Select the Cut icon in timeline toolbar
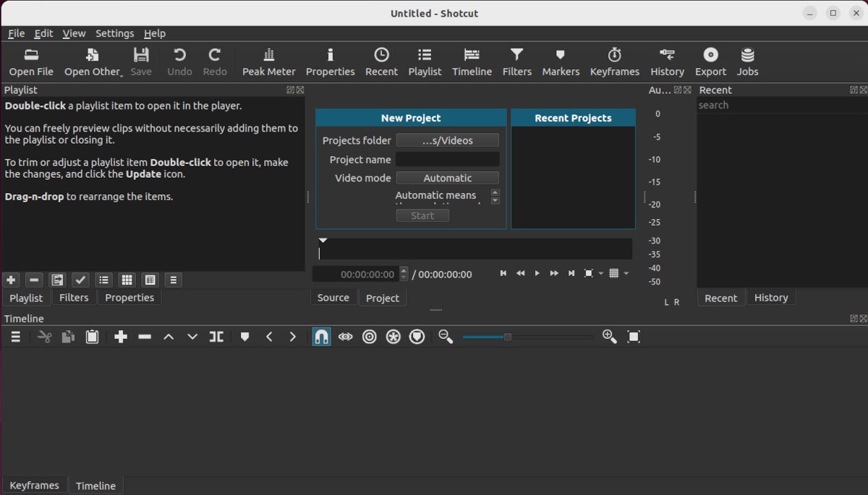The width and height of the screenshot is (868, 495). coord(44,336)
